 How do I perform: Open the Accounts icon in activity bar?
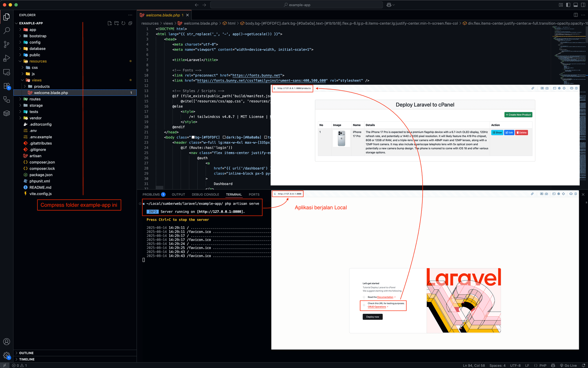[x=6, y=342]
